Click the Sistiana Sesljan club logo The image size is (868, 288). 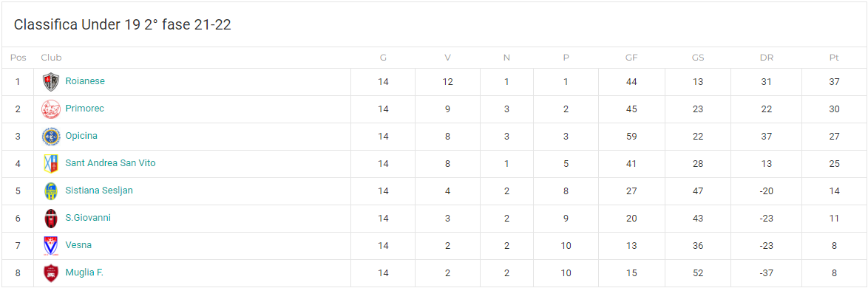[x=51, y=191]
